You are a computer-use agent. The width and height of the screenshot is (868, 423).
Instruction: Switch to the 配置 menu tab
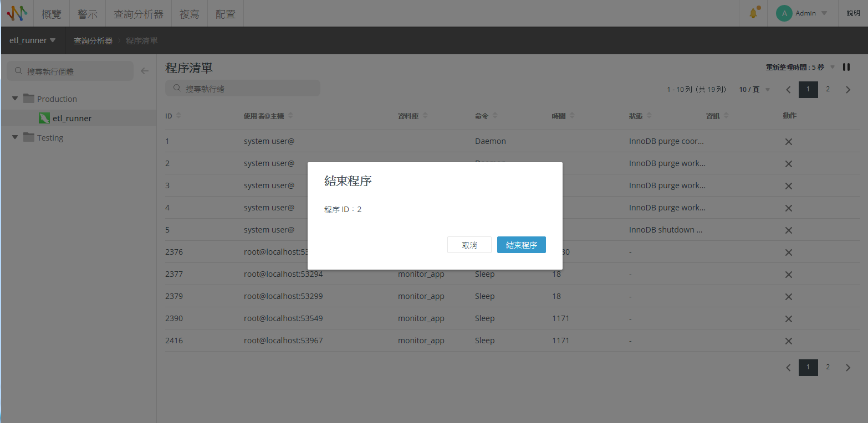225,14
